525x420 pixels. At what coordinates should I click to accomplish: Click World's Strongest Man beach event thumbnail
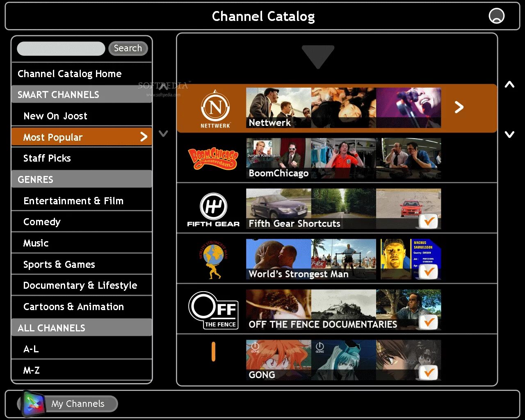coord(343,259)
